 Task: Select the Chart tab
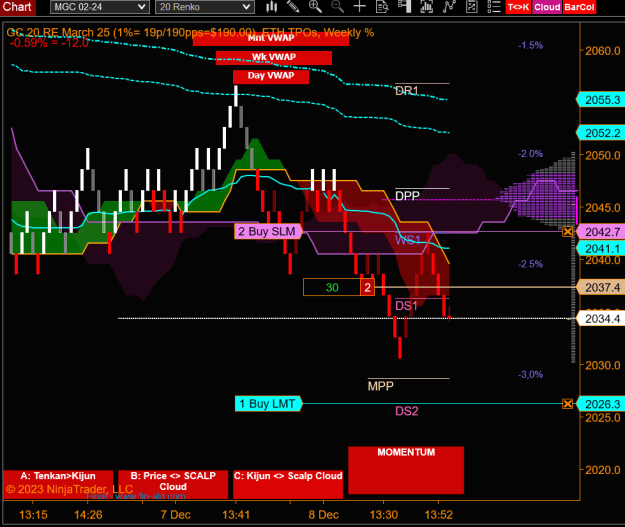17,7
